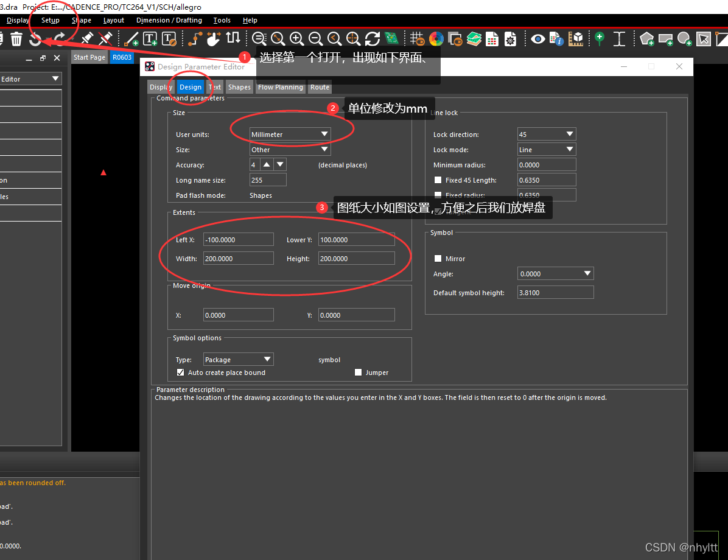This screenshot has height=560, width=728.
Task: Switch to the Shapes tab
Action: point(239,87)
